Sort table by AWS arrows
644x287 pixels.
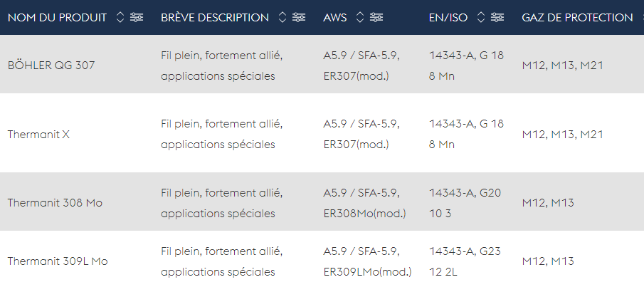coord(360,17)
